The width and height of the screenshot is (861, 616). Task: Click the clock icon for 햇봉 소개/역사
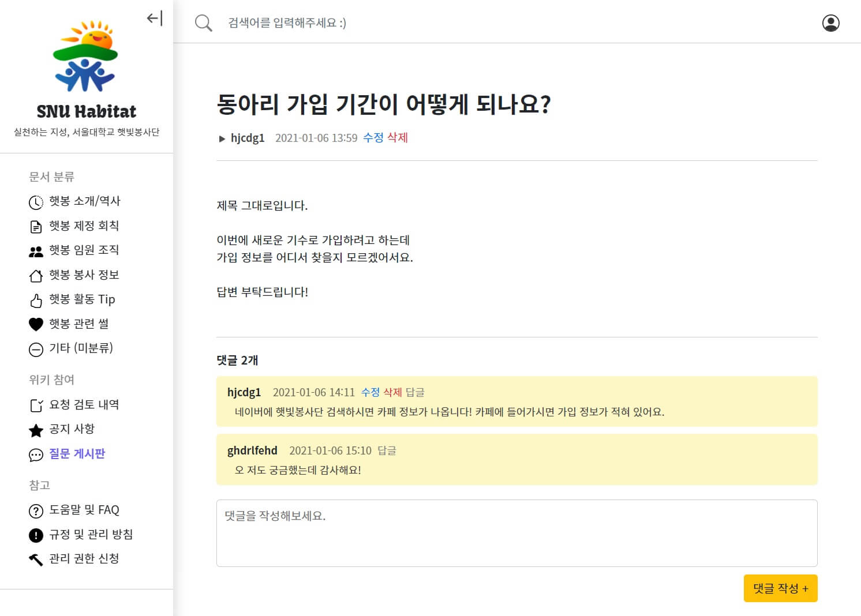[x=36, y=202]
